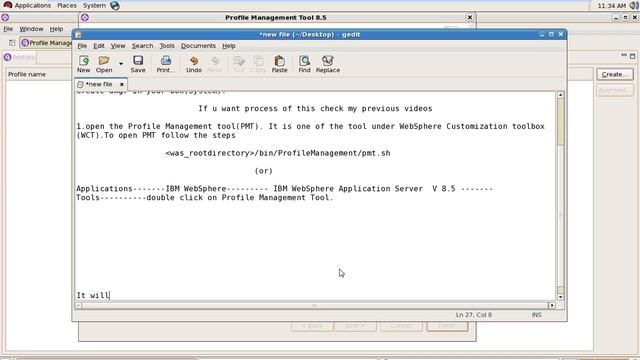
Task: Click Next button in the wizard dialog
Action: [355, 325]
